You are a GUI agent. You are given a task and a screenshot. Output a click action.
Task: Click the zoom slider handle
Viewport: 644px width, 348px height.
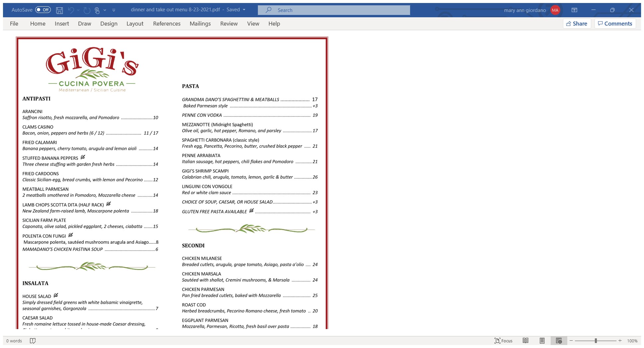596,341
